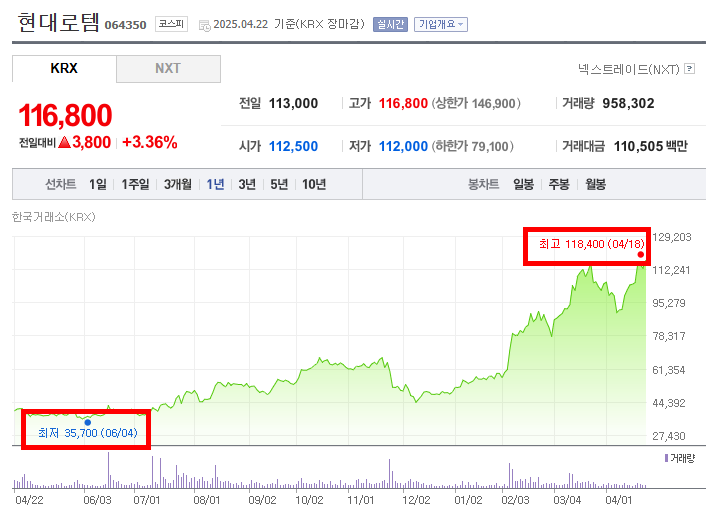Screen dimensions: 706x519
Task: Select the 3년 line chart period
Action: click(247, 184)
